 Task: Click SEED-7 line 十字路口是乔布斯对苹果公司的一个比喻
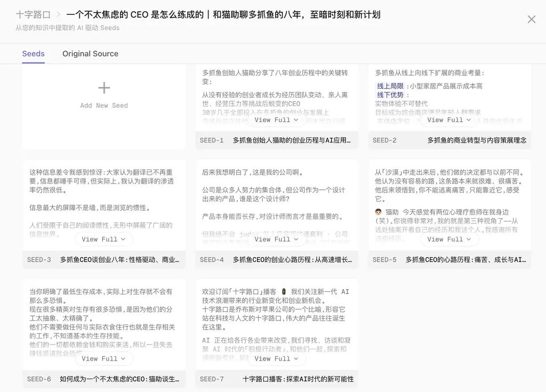274,318
